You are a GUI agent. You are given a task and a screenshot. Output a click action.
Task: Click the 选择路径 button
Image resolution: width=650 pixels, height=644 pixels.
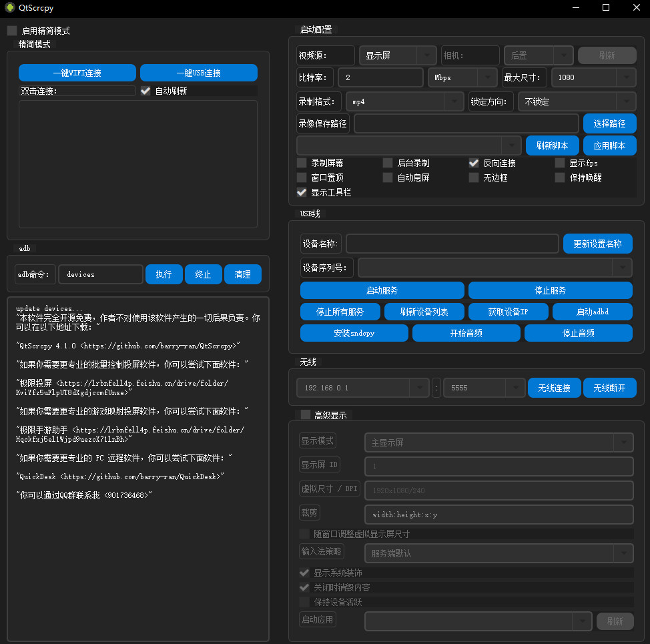coord(609,123)
